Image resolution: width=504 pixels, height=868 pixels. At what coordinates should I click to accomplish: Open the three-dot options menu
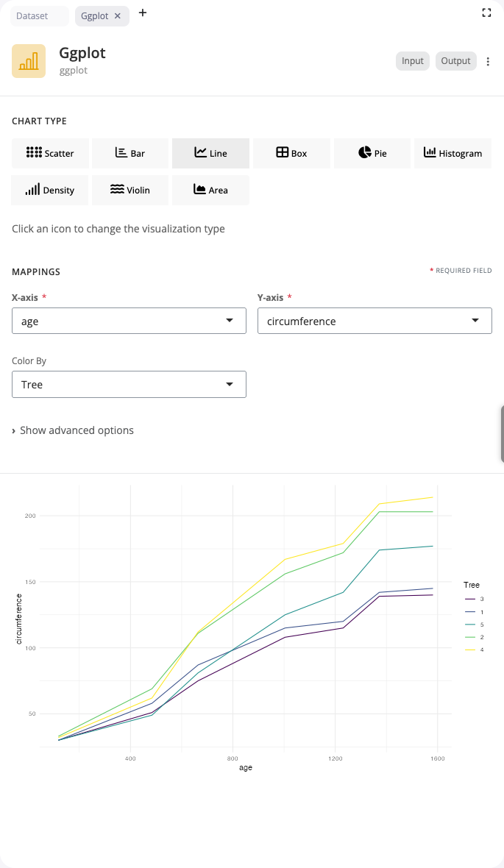(488, 61)
